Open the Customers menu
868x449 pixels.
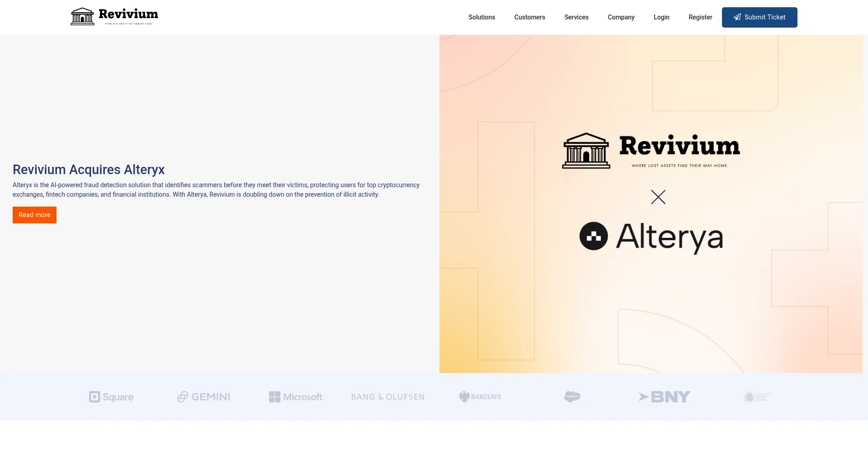[x=529, y=17]
